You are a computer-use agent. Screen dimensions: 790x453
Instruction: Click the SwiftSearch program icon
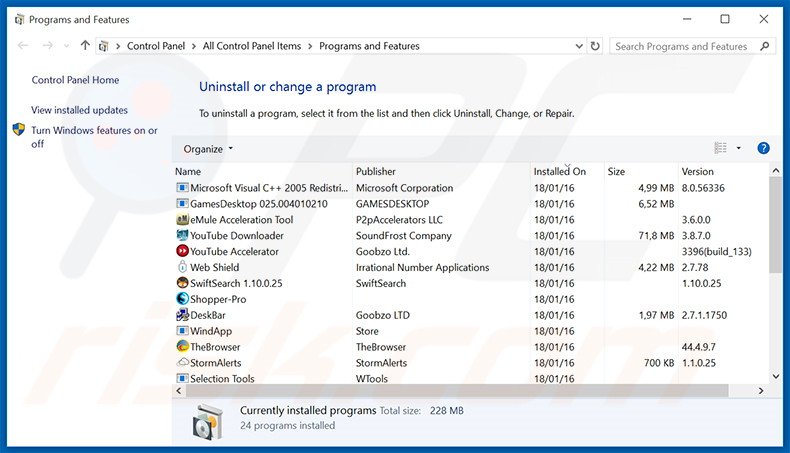182,283
